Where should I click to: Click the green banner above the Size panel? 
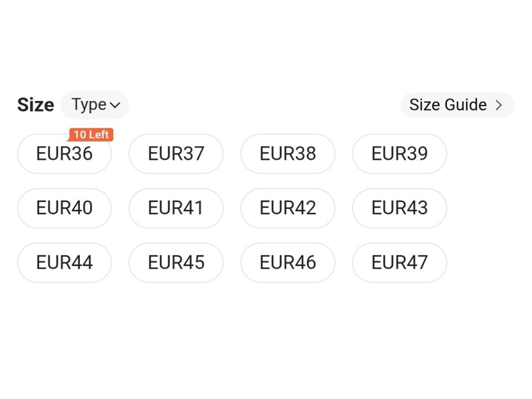pos(266,41)
